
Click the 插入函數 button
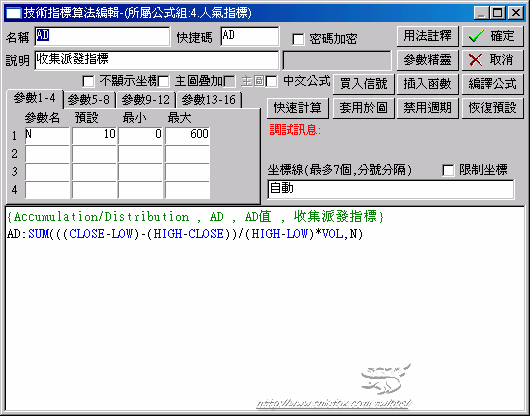tap(427, 84)
